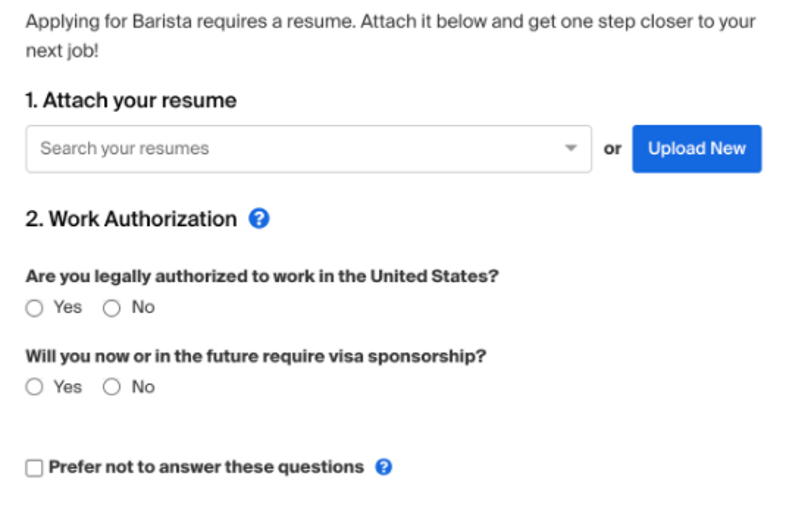Click the visa sponsorship question text
790x526 pixels.
[255, 356]
